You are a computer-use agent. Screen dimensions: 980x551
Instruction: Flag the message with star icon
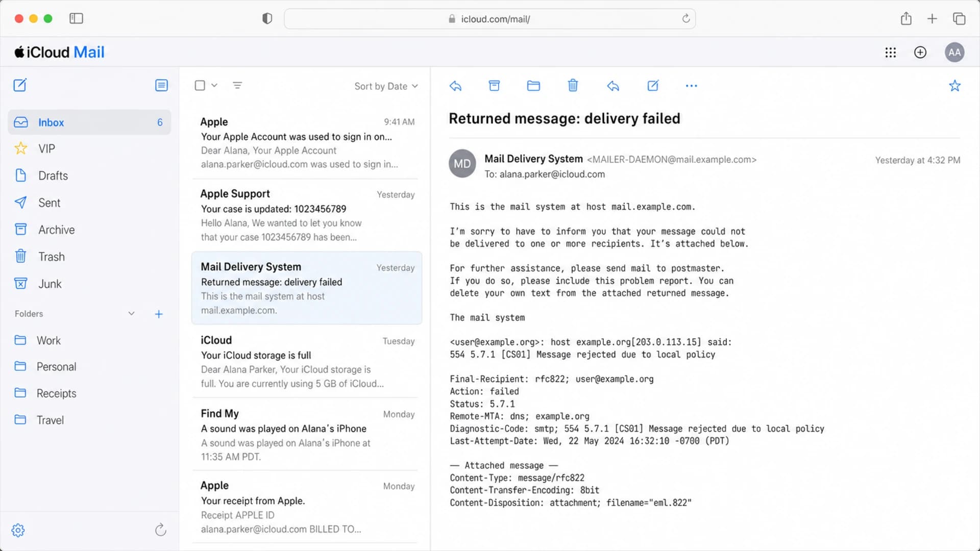click(x=955, y=86)
